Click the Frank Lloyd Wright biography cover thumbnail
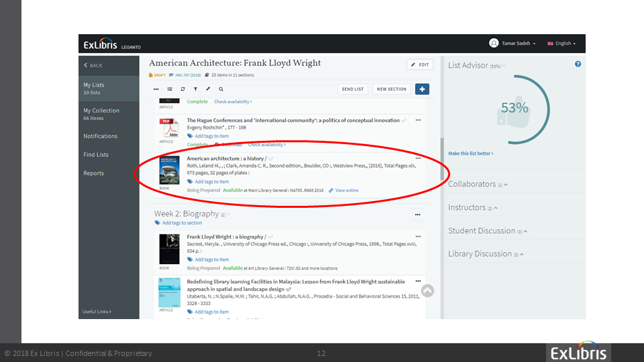644x362 pixels. tap(169, 249)
